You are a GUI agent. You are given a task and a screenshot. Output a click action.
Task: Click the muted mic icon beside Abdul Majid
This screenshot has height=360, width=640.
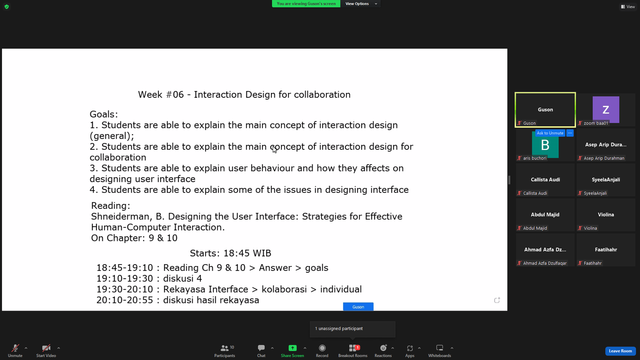(520, 228)
